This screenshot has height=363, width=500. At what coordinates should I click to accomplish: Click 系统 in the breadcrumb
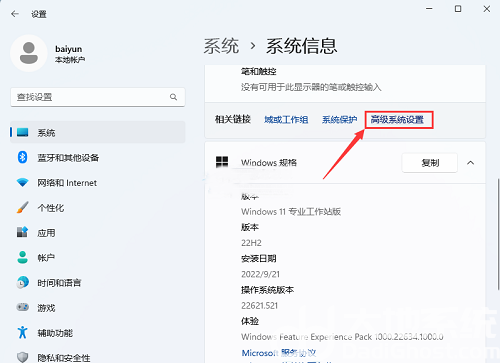(x=221, y=46)
